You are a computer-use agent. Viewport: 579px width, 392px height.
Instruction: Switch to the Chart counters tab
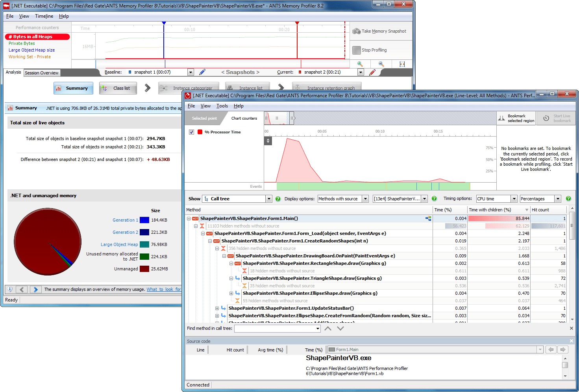[244, 118]
